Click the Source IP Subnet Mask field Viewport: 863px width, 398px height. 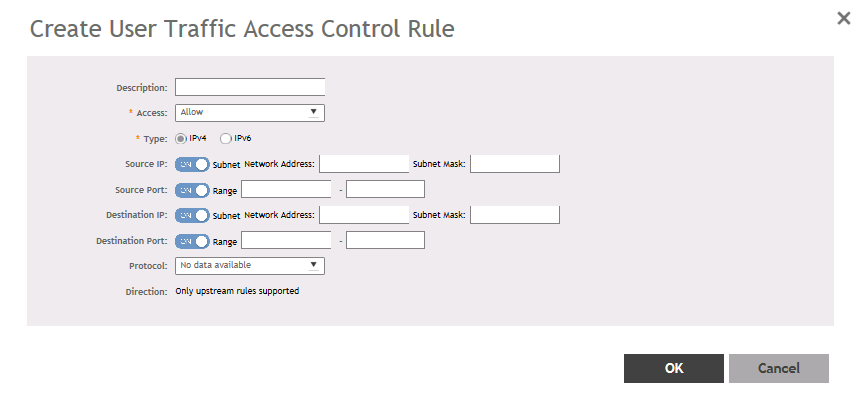[515, 164]
